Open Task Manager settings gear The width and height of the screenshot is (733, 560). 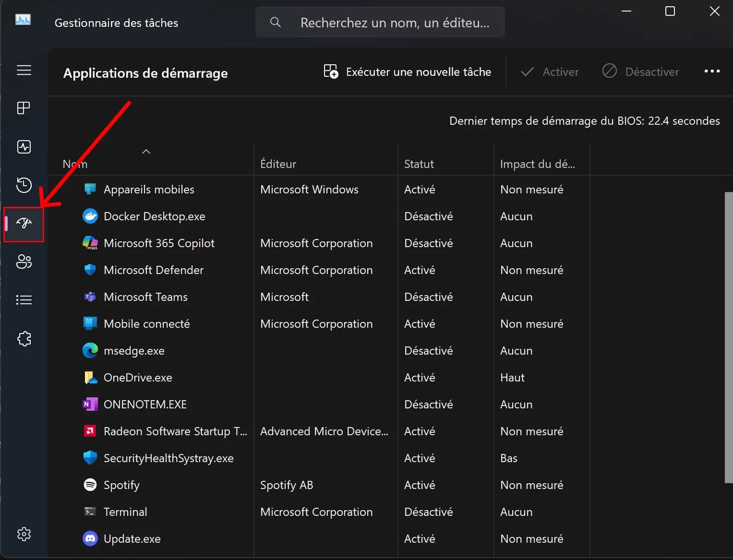click(x=24, y=534)
